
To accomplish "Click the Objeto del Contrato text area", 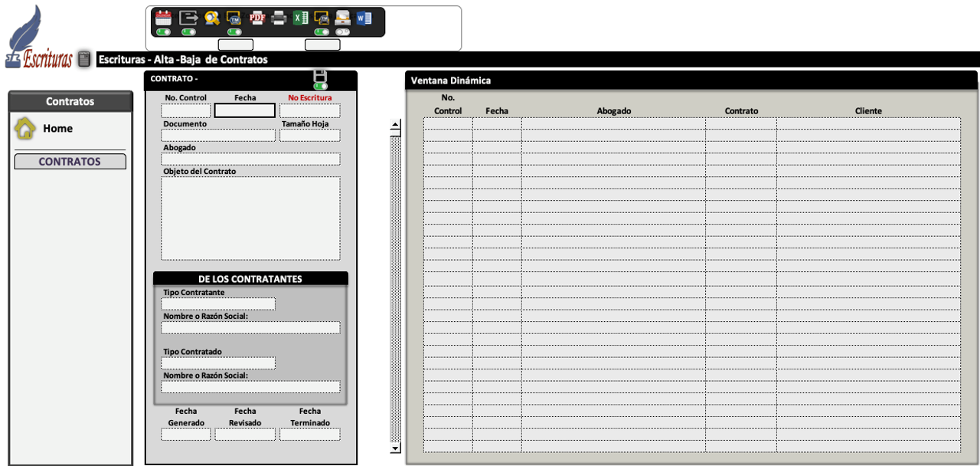I will point(250,218).
